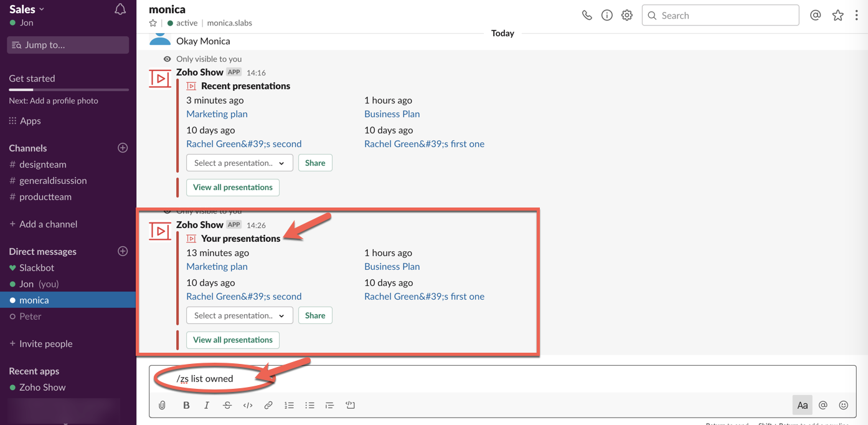The height and width of the screenshot is (425, 868).
Task: Click the Channels section header
Action: pos(28,148)
